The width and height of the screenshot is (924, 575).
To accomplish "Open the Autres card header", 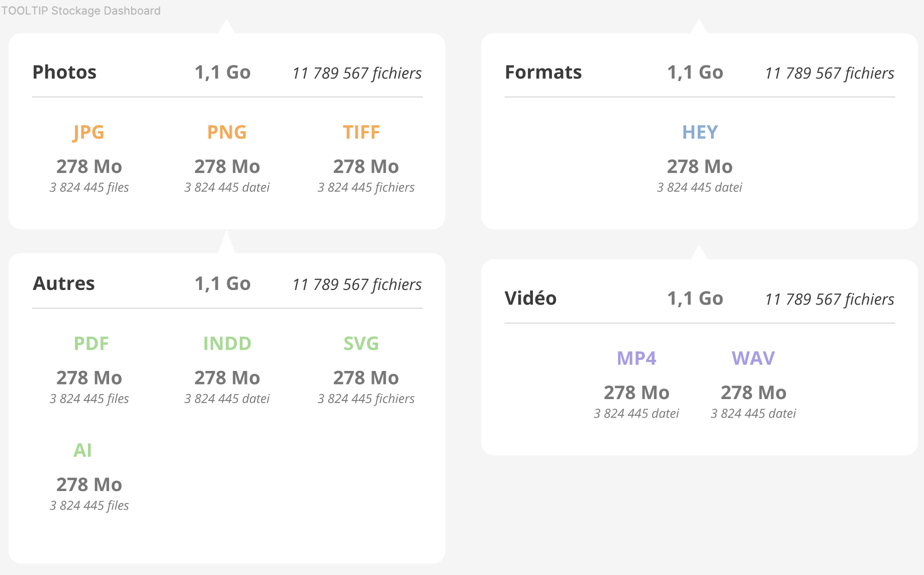I will tap(63, 283).
